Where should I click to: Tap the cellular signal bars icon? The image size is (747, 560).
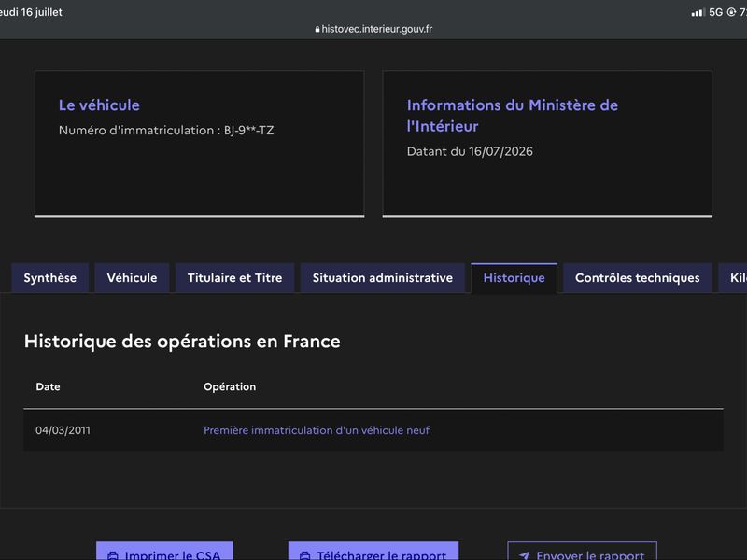tap(698, 12)
